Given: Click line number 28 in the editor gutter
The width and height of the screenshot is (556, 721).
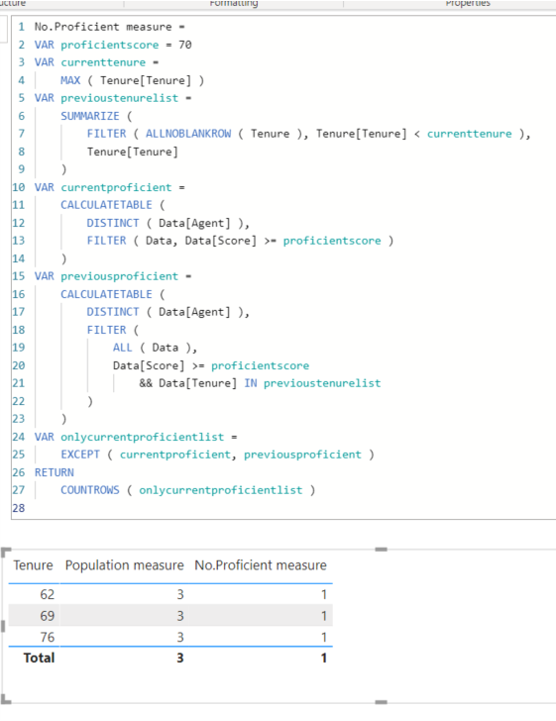Looking at the screenshot, I should click(x=18, y=508).
